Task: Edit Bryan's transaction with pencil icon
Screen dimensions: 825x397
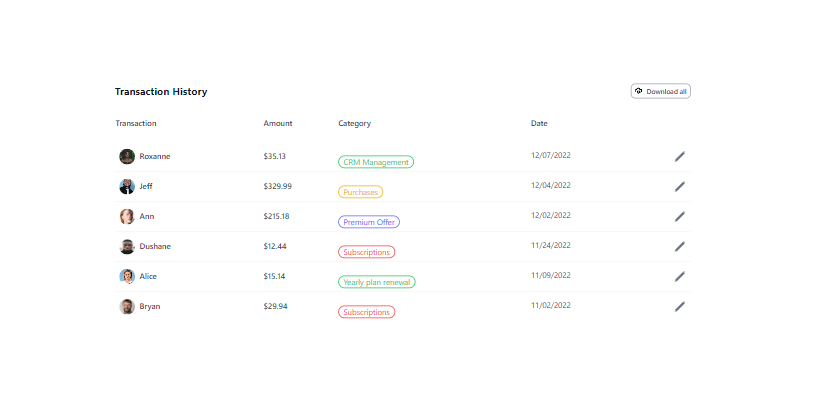Action: tap(680, 307)
